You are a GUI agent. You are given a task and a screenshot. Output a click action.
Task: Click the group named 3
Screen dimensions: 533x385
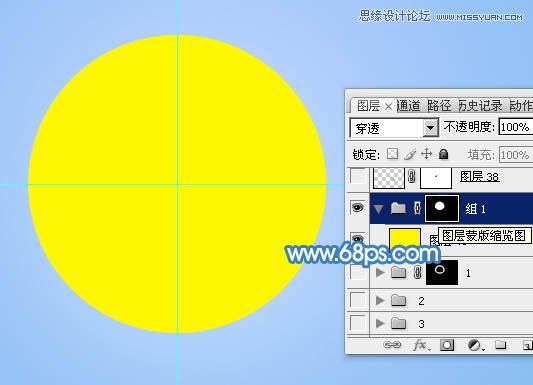422,324
